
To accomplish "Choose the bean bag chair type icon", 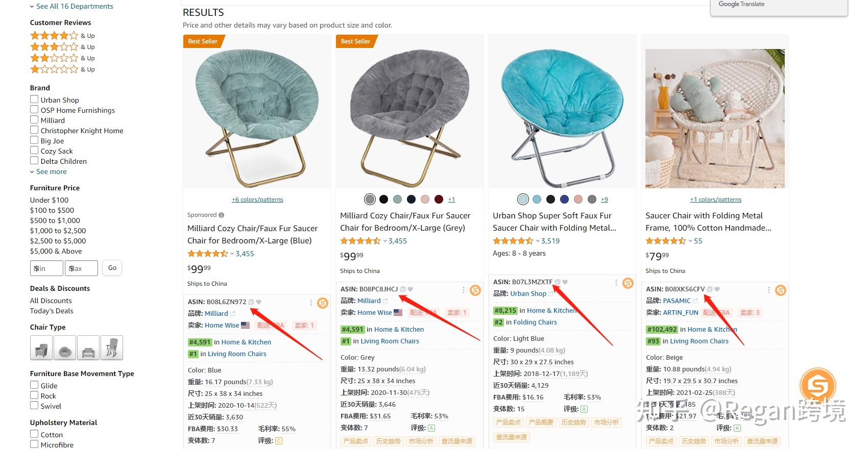I will pyautogui.click(x=65, y=348).
